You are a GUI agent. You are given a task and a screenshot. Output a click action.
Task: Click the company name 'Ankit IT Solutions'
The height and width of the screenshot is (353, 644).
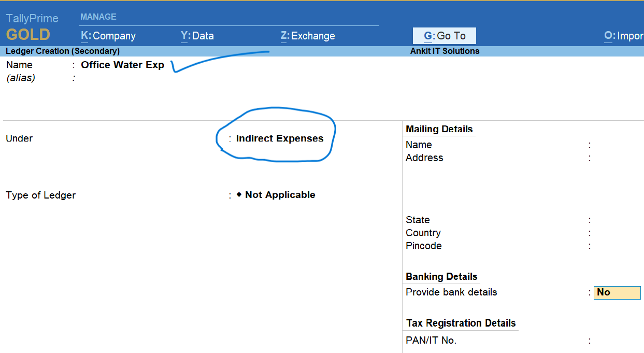(x=445, y=51)
